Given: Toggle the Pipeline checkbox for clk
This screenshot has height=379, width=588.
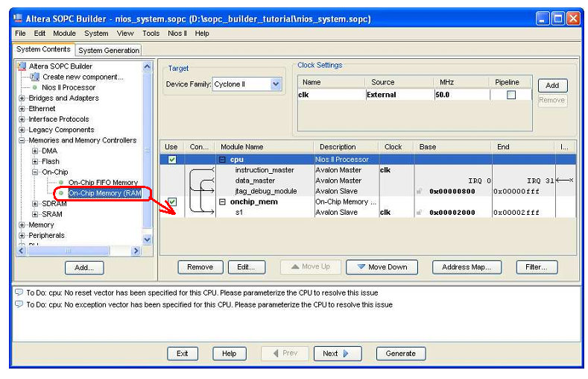Looking at the screenshot, I should [x=510, y=95].
